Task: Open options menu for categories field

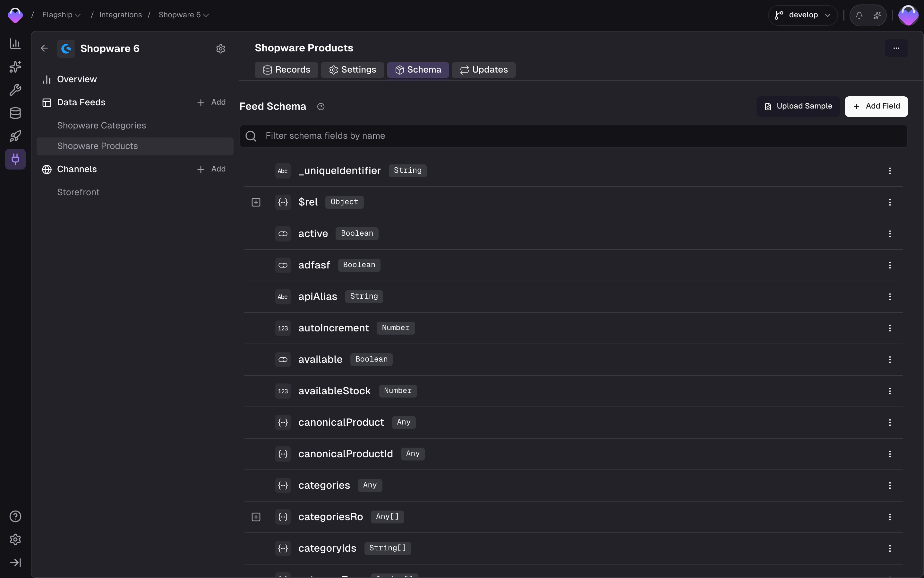Action: (x=890, y=486)
